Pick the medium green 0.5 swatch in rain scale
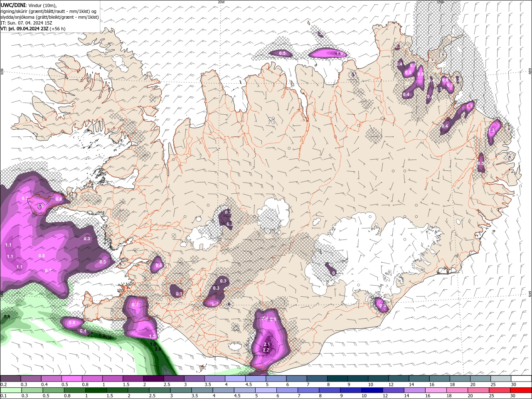Screen dimensions: 532x399 pos(53,390)
